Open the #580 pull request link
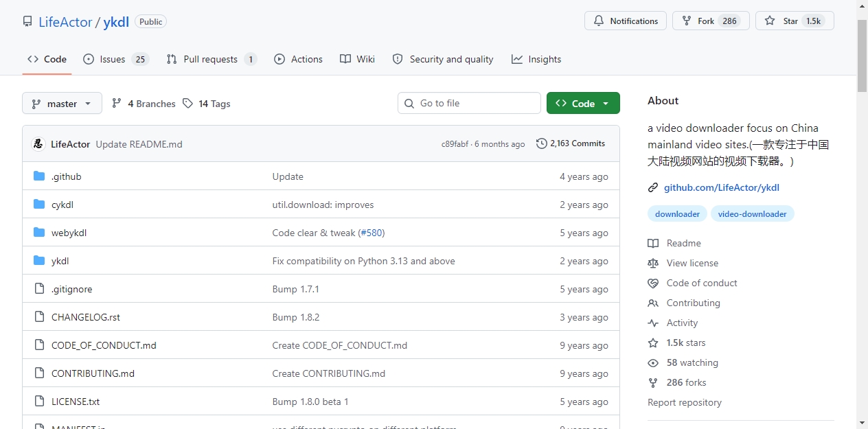This screenshot has height=429, width=868. 372,233
